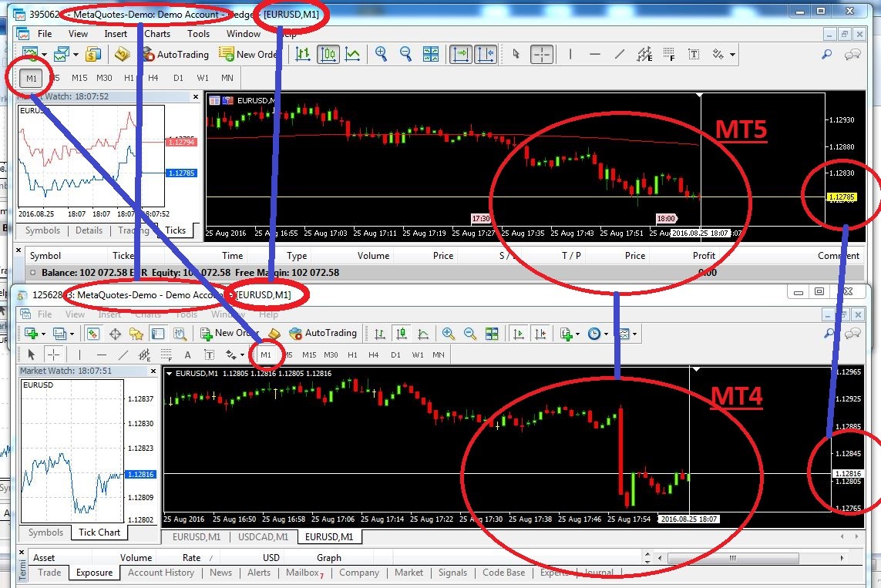Open Profiles dropdown arrow in MT5

pos(76,55)
